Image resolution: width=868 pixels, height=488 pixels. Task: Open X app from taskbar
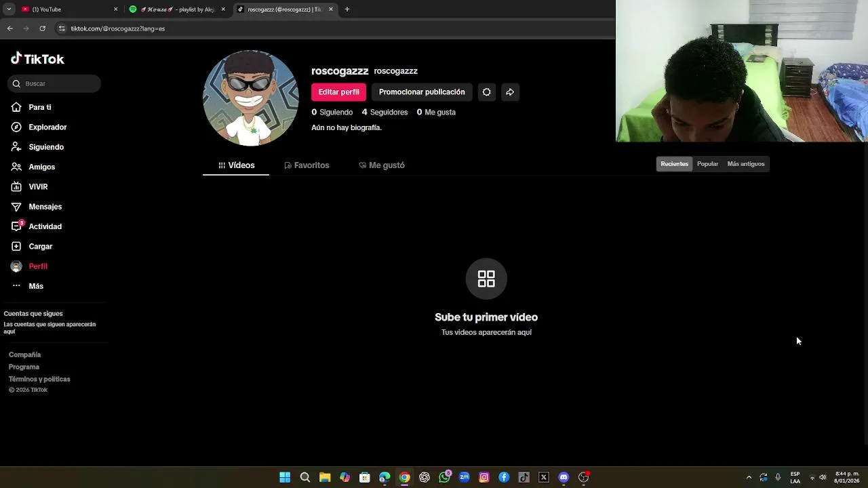544,477
